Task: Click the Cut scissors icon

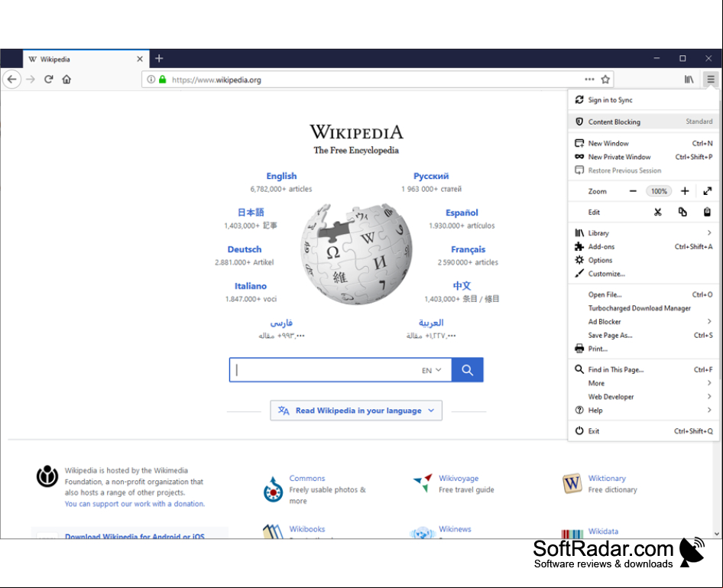Action: (x=657, y=212)
